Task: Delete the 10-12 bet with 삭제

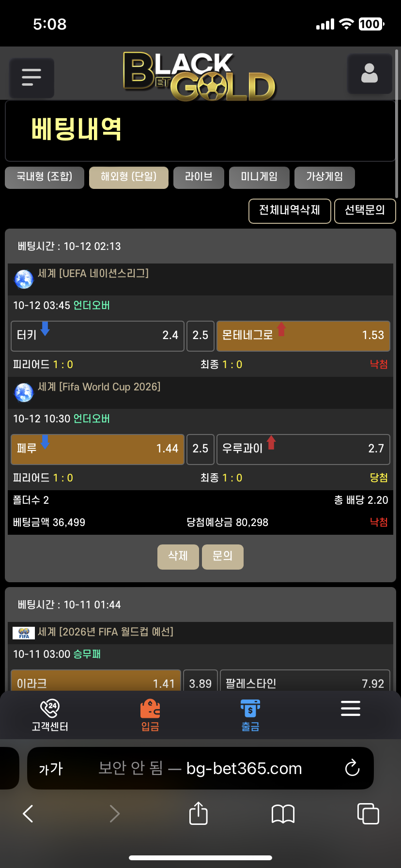Action: click(x=178, y=557)
